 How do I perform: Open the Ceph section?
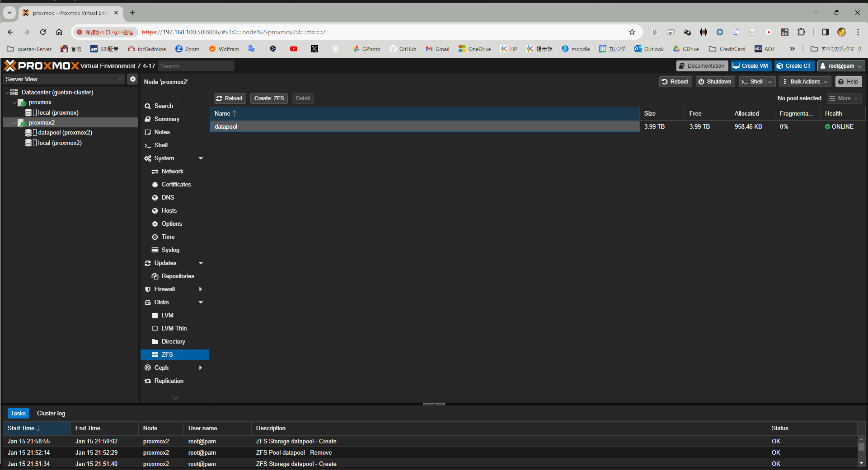[161, 368]
